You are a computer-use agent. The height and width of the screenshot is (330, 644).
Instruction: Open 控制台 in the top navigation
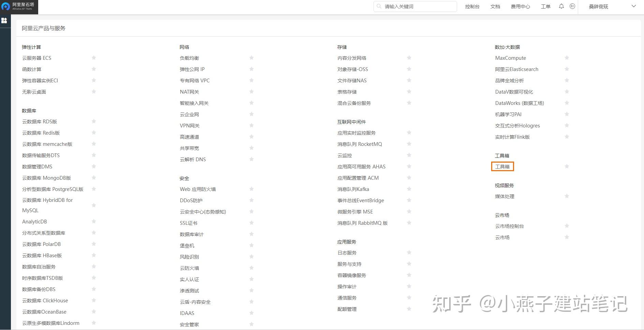(x=472, y=6)
